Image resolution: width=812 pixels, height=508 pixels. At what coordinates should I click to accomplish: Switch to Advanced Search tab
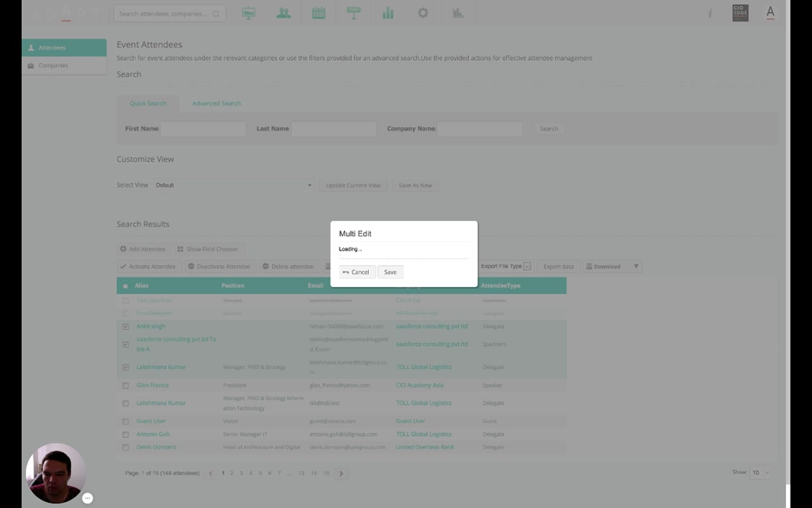coord(216,104)
